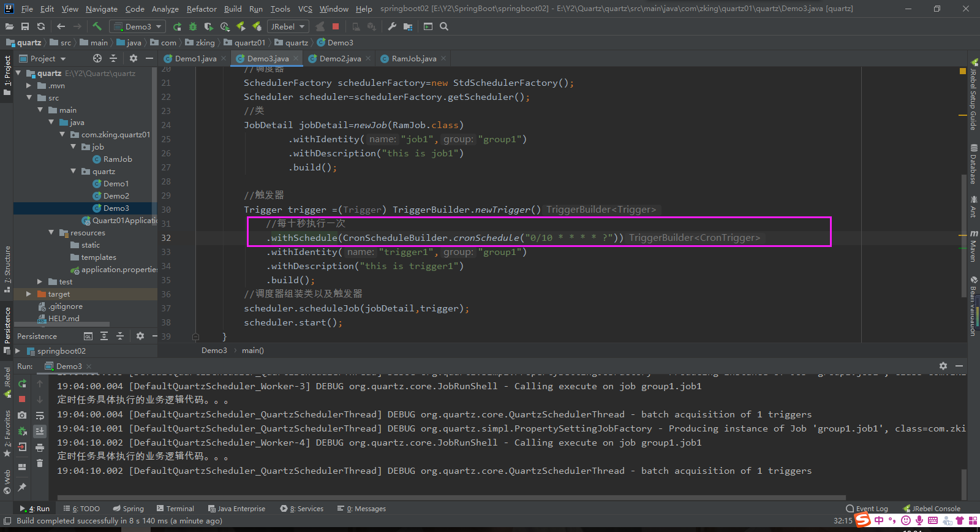The height and width of the screenshot is (532, 980).
Task: Collapse all nodes in the Project panel
Action: (x=113, y=58)
